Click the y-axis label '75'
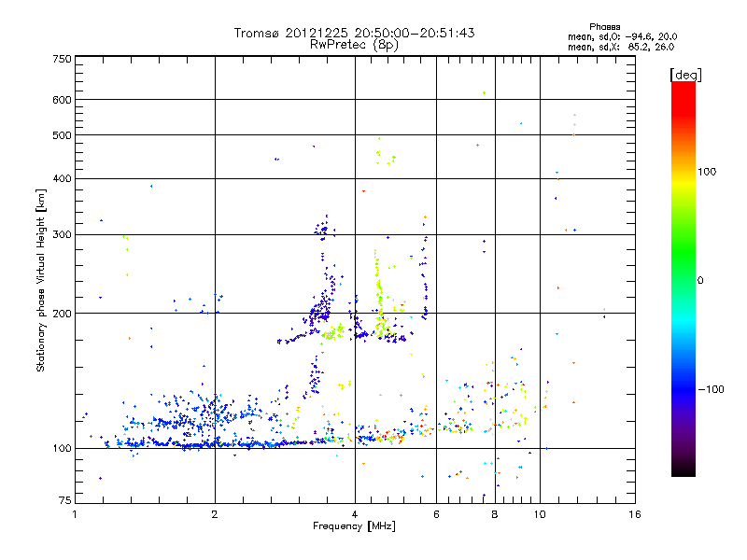Screen dimensions: 747x560 [x=65, y=500]
